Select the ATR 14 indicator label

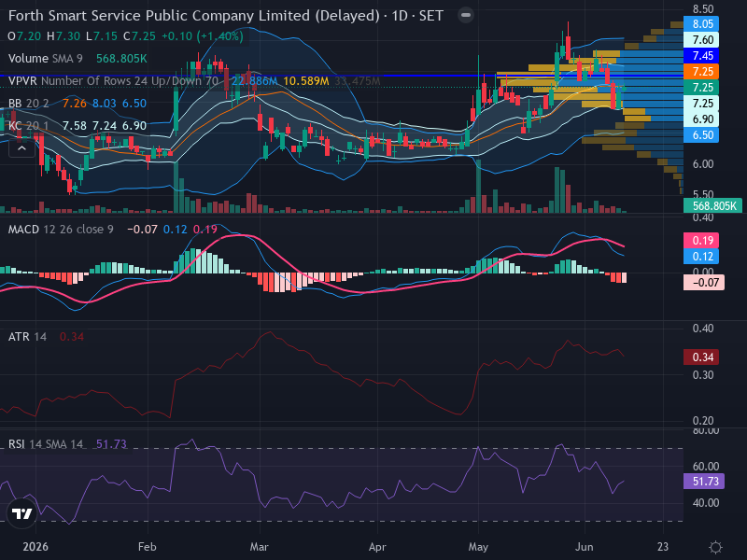pyautogui.click(x=28, y=337)
